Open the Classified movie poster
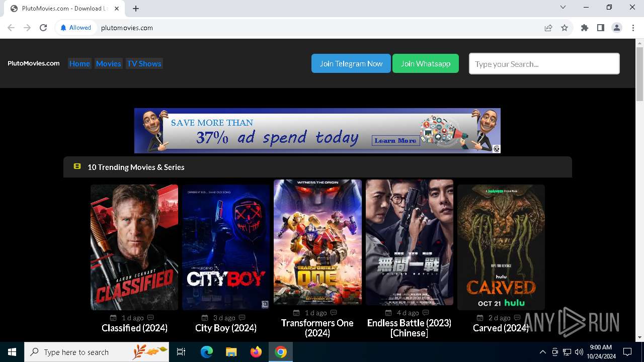 (134, 247)
